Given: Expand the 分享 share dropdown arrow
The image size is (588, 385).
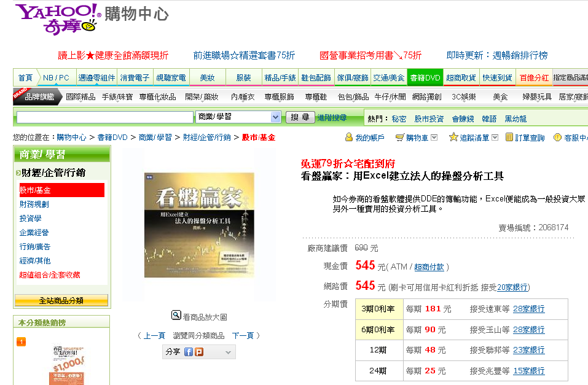Looking at the screenshot, I should [228, 352].
